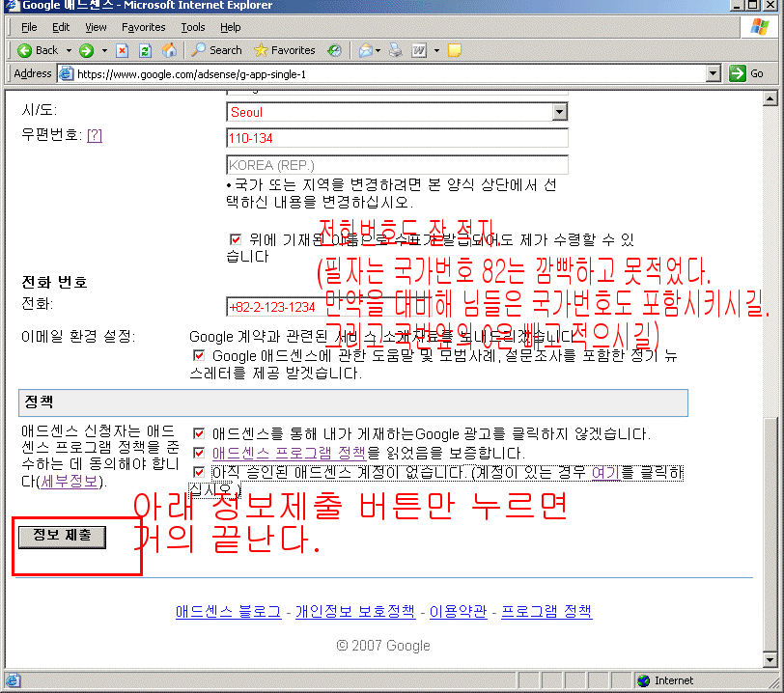Open Search from toolbar
Screen dimensions: 784x693
click(216, 50)
